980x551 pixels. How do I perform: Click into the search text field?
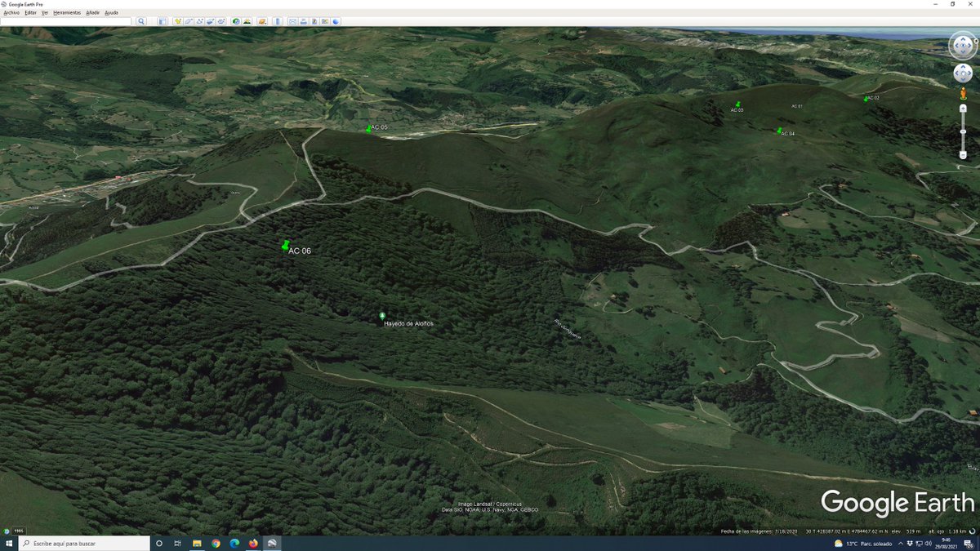click(65, 21)
